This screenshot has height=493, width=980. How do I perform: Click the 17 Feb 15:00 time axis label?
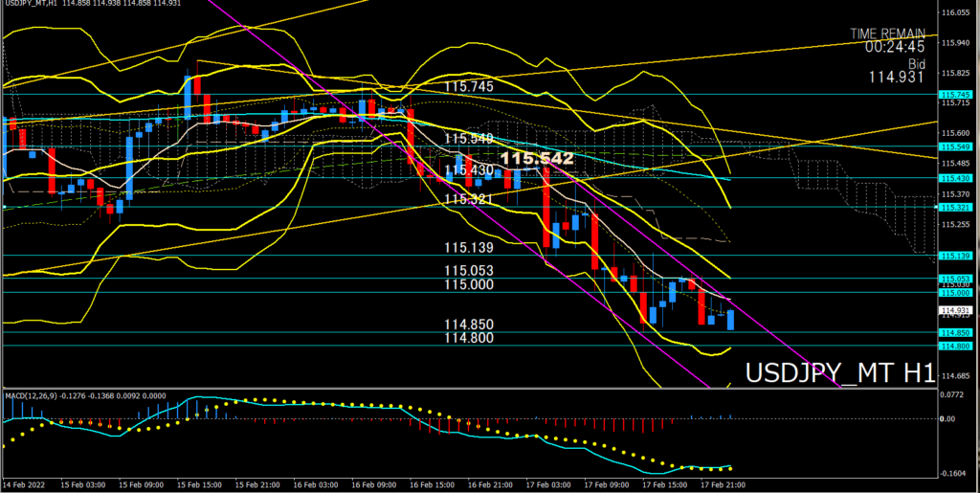pyautogui.click(x=664, y=485)
